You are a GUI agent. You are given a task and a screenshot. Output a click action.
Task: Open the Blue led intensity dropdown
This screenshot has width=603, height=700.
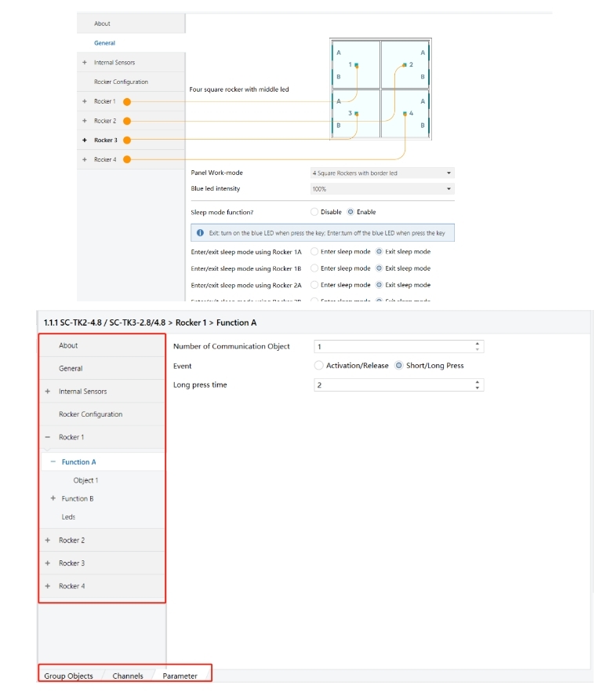(382, 189)
